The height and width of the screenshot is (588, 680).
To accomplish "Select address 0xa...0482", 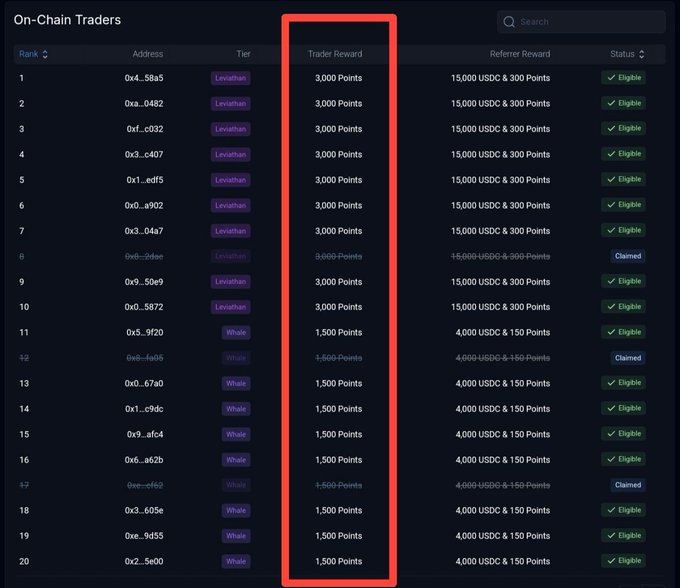I will tap(144, 104).
